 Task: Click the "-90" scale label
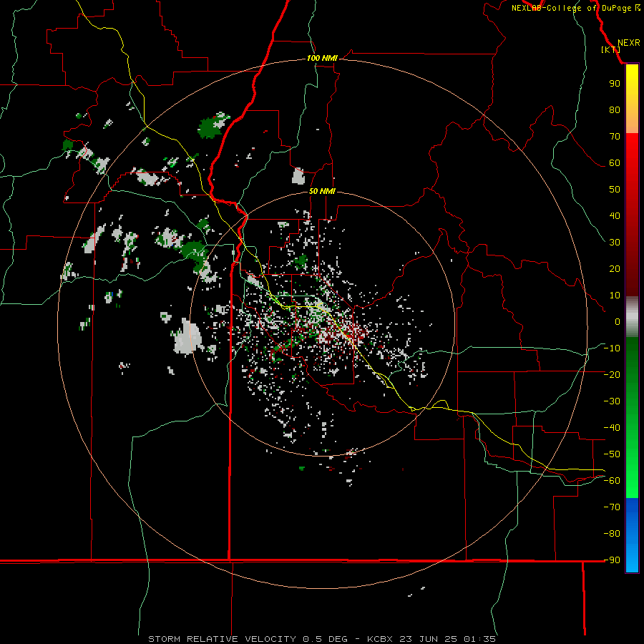click(x=612, y=560)
